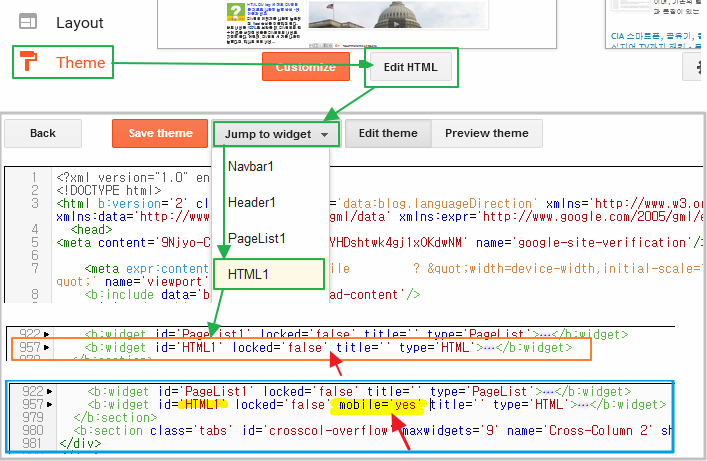Click the <!DOCTYPE html> text on line 2

[109, 190]
